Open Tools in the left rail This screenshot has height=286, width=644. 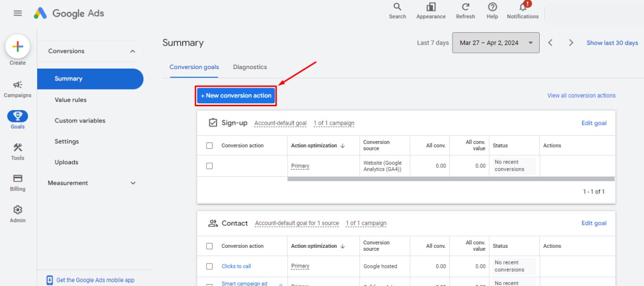(18, 151)
